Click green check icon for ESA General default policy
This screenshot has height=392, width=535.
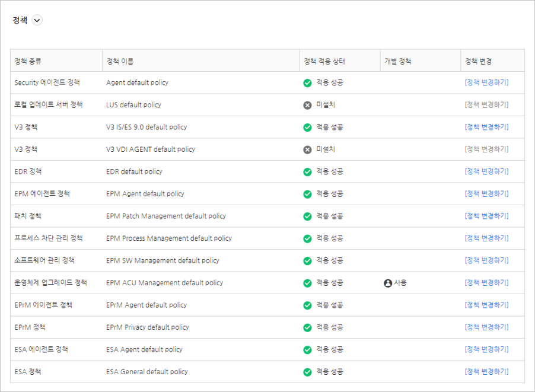(x=307, y=372)
